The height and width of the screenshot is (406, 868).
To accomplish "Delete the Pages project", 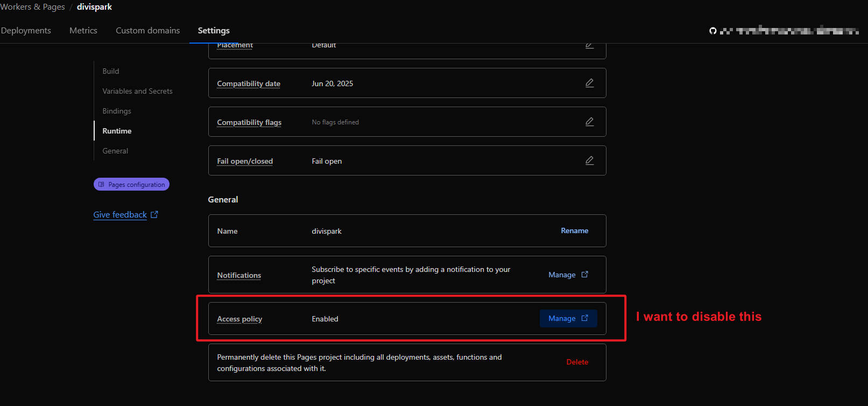I will point(577,362).
